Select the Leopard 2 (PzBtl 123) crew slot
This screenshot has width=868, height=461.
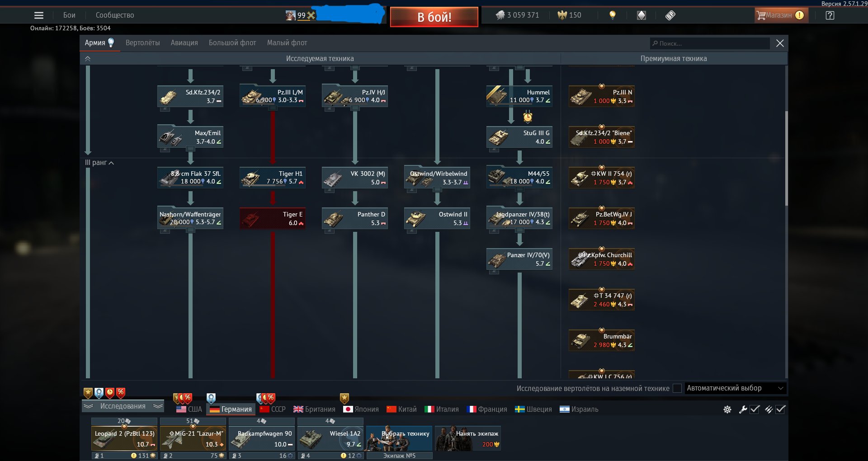coord(124,438)
